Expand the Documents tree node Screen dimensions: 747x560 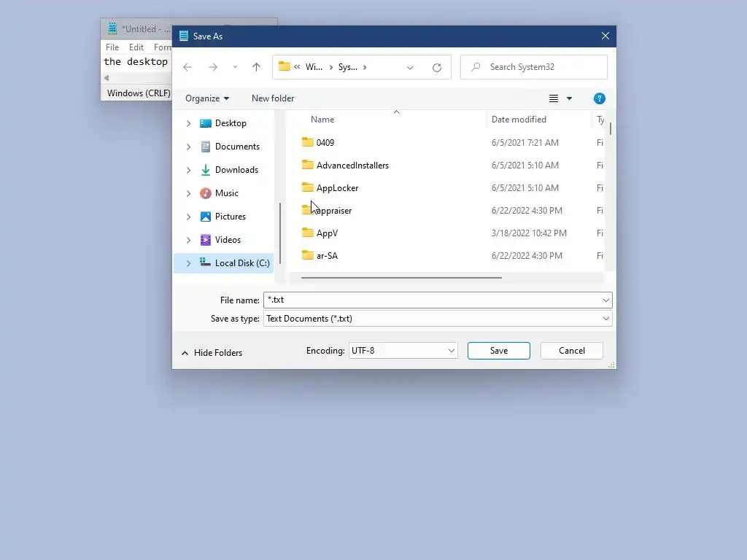click(189, 147)
